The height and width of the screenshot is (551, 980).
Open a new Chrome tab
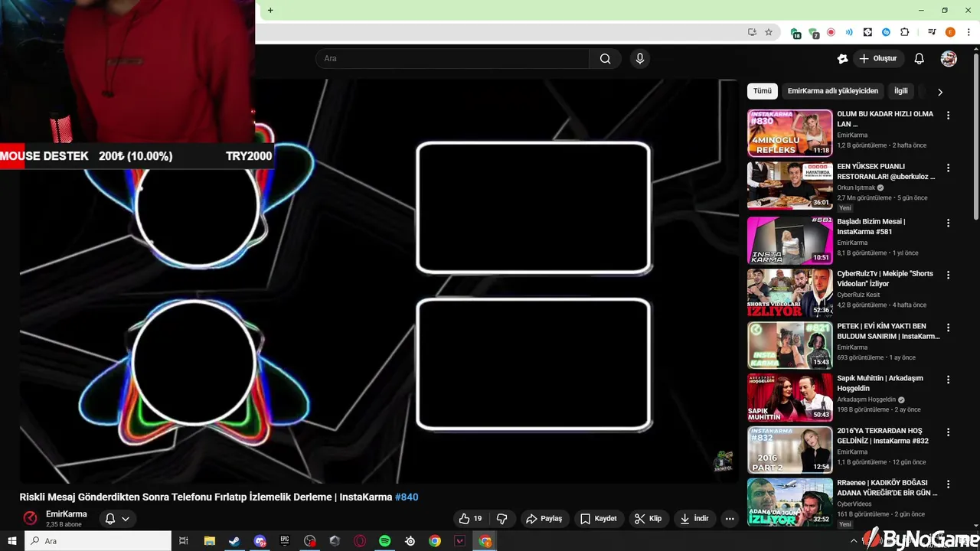coord(270,11)
